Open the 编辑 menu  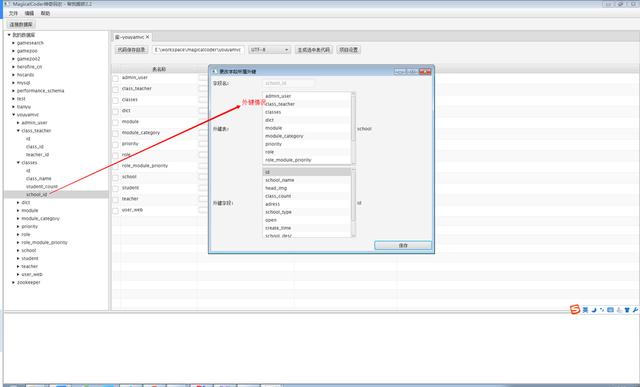tap(29, 13)
